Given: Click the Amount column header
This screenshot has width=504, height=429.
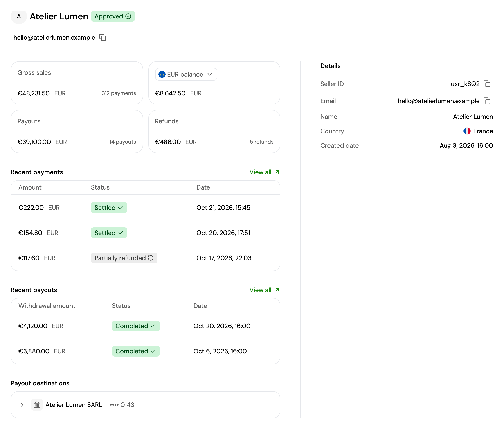Looking at the screenshot, I should coord(30,187).
